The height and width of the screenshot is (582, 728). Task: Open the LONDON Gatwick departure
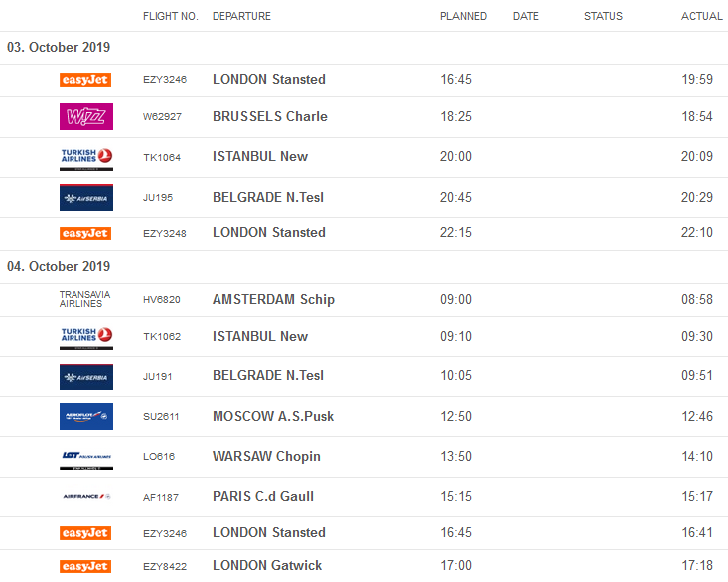point(267,566)
